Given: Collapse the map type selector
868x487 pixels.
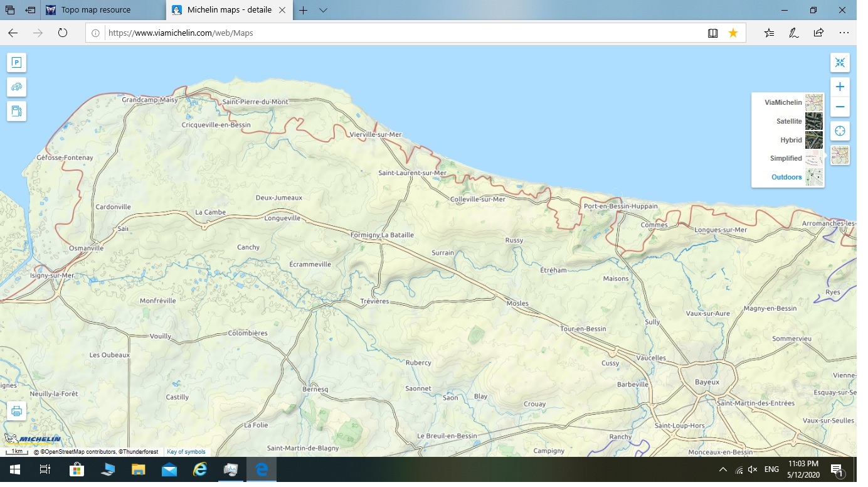Looking at the screenshot, I should [840, 155].
